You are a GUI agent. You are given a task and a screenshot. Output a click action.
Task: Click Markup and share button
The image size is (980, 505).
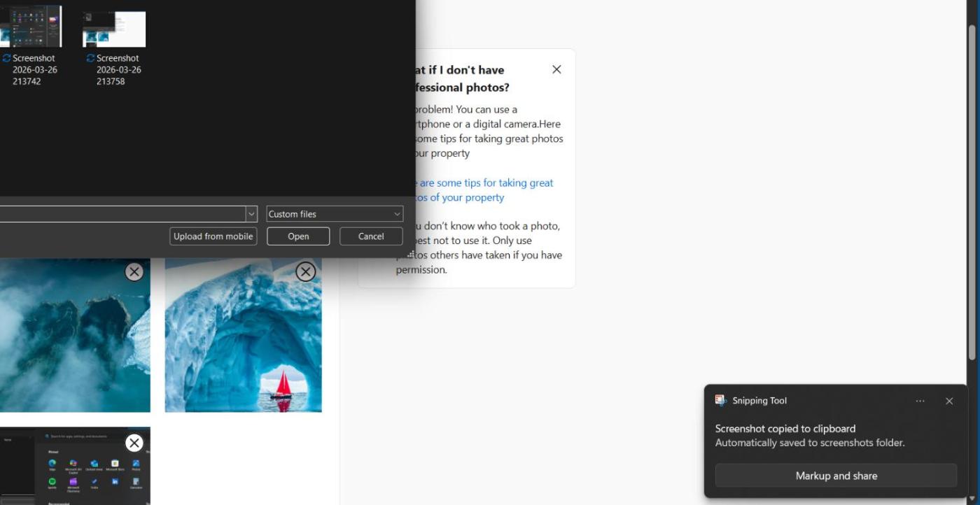pos(836,476)
